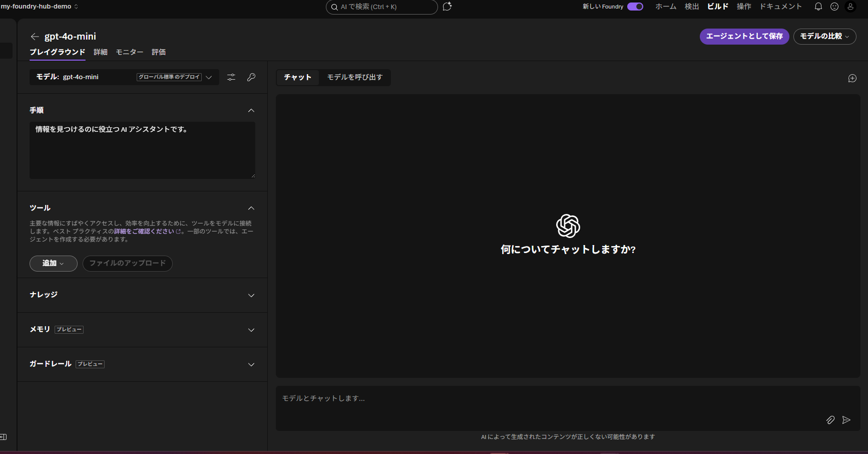Click the key icon next to model selector

point(251,77)
